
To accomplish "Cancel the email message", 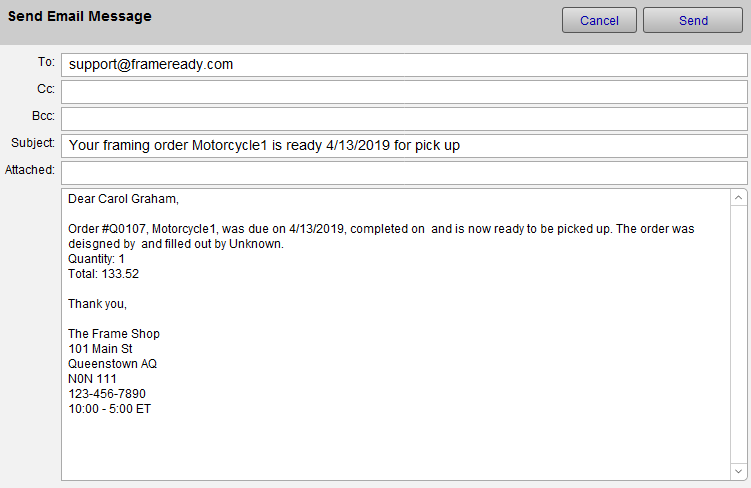I will tap(599, 20).
